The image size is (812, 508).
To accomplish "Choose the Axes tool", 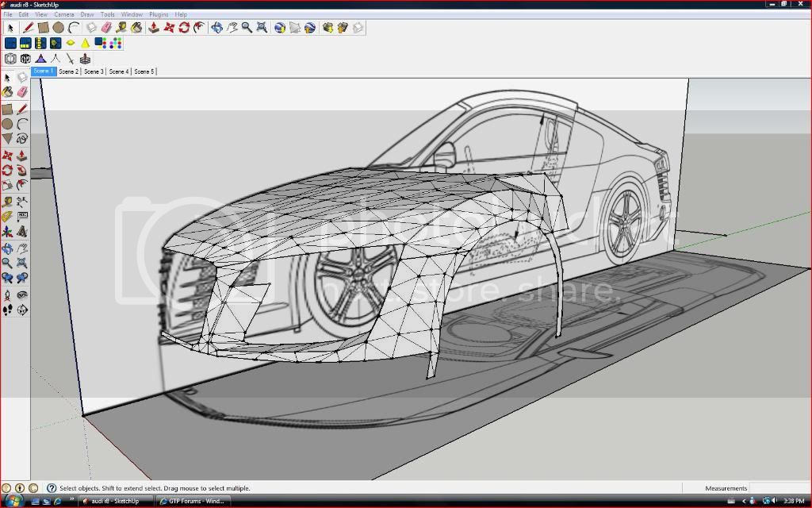I will tap(7, 232).
